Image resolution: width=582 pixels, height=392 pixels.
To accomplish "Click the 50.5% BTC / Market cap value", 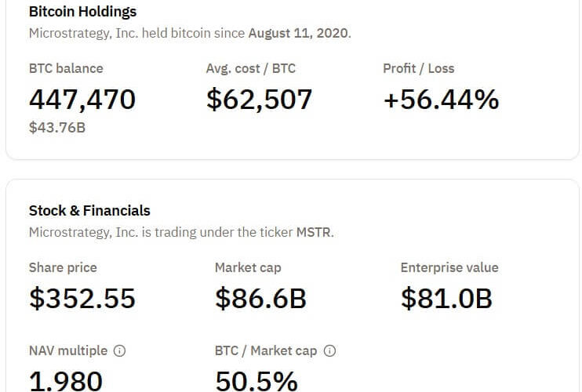I will pos(256,381).
